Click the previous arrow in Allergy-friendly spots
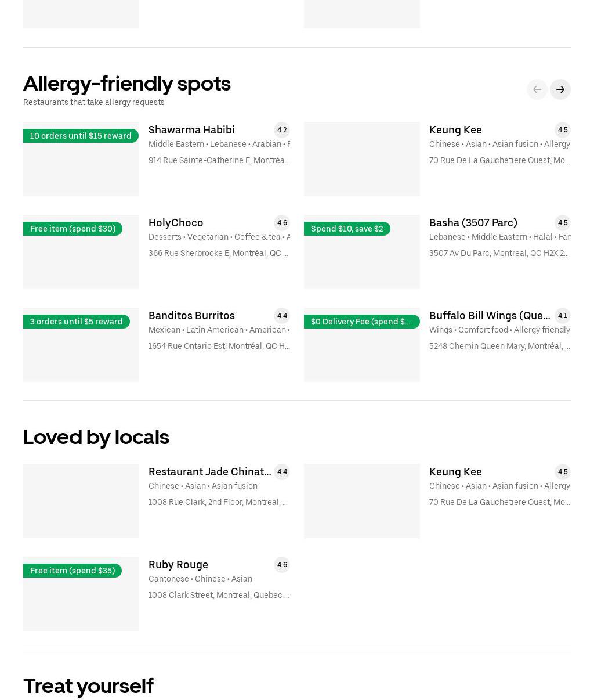 point(537,89)
